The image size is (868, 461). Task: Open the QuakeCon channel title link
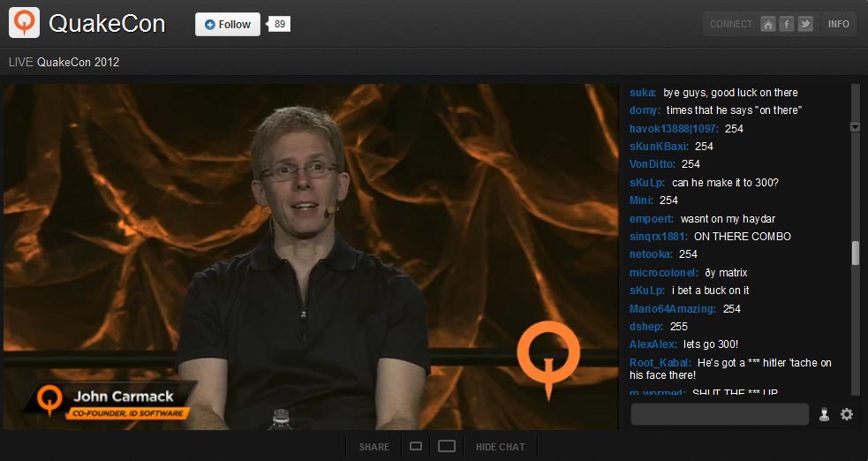click(107, 24)
